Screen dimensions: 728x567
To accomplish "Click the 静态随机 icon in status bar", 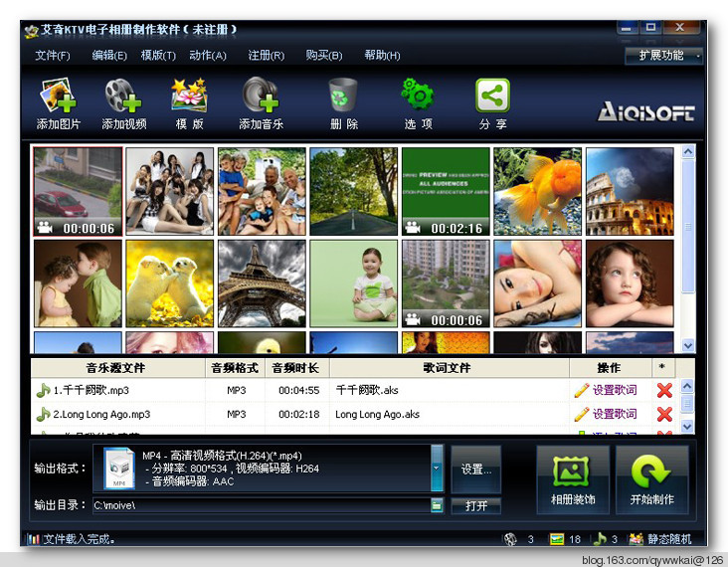I will coord(637,539).
